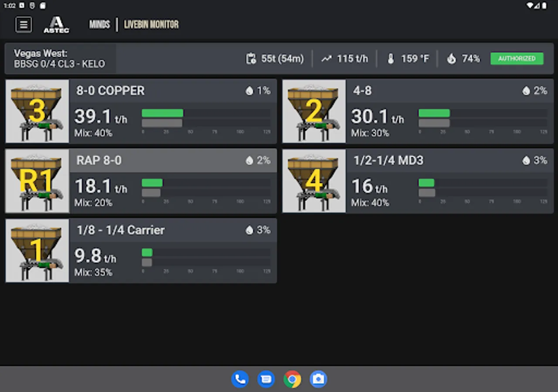Select the RAP 8-0 title
The height and width of the screenshot is (392, 558).
pos(99,160)
